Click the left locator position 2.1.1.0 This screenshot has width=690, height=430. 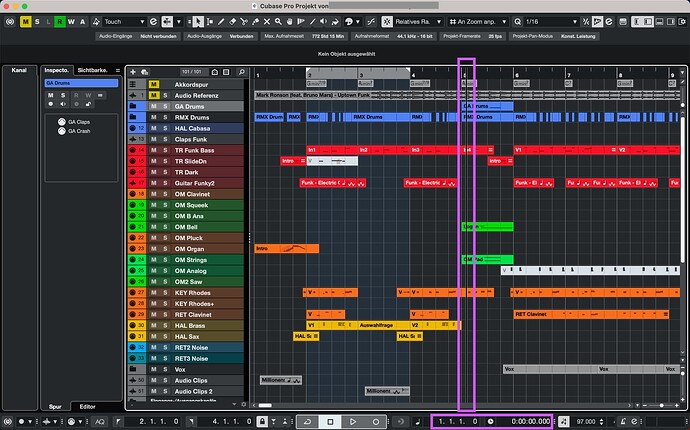[159, 422]
